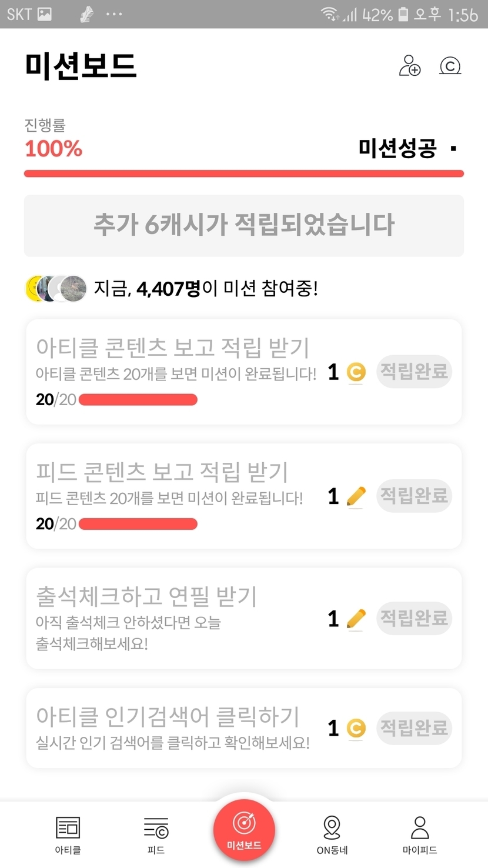
Task: Click the red 100% mission progress bar
Action: click(x=244, y=174)
